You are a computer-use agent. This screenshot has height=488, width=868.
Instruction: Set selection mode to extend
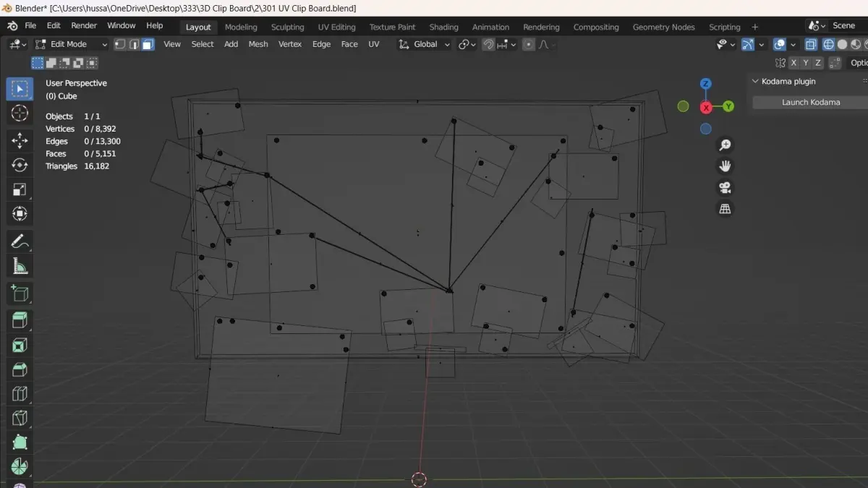pos(51,63)
